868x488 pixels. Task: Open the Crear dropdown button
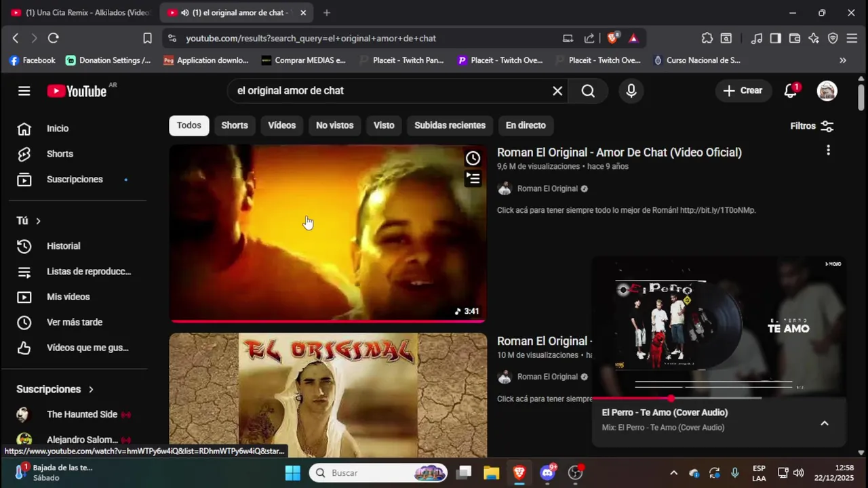(x=743, y=91)
